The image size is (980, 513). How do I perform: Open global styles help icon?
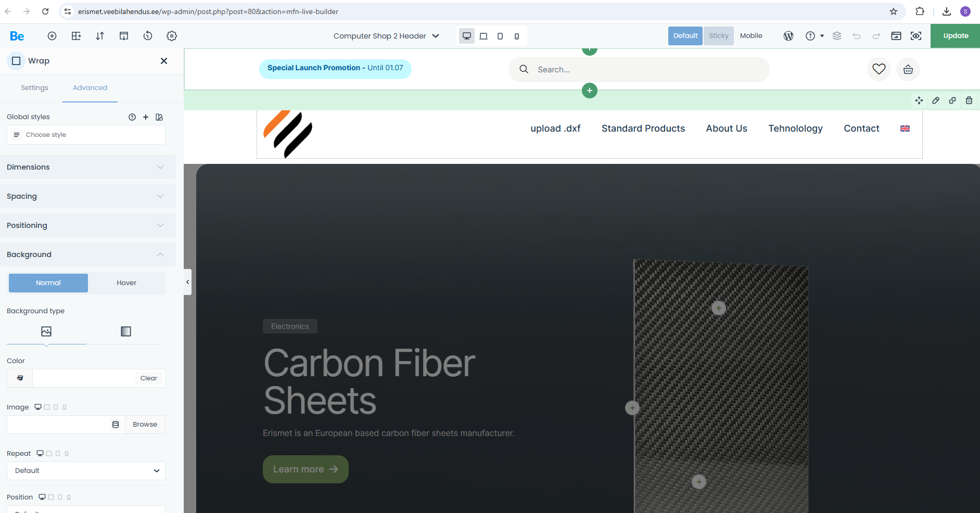[x=132, y=117]
